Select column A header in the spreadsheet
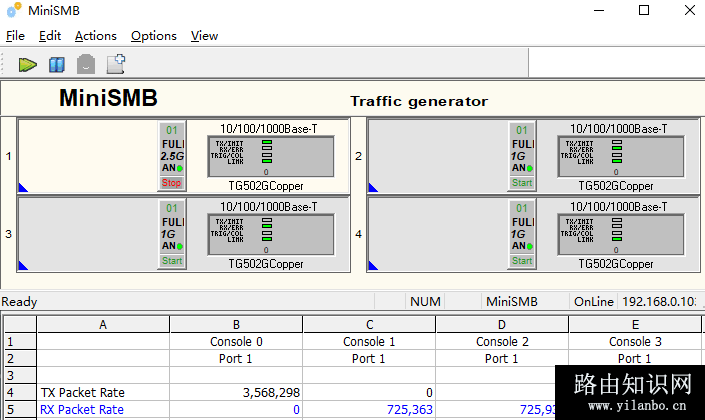This screenshot has height=420, width=705. pyautogui.click(x=103, y=325)
